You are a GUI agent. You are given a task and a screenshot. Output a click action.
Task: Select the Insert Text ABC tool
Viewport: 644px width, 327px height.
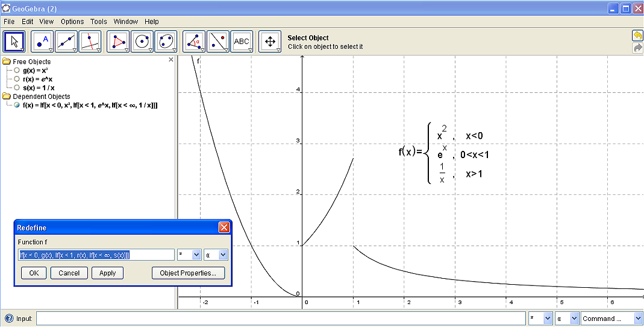click(242, 42)
